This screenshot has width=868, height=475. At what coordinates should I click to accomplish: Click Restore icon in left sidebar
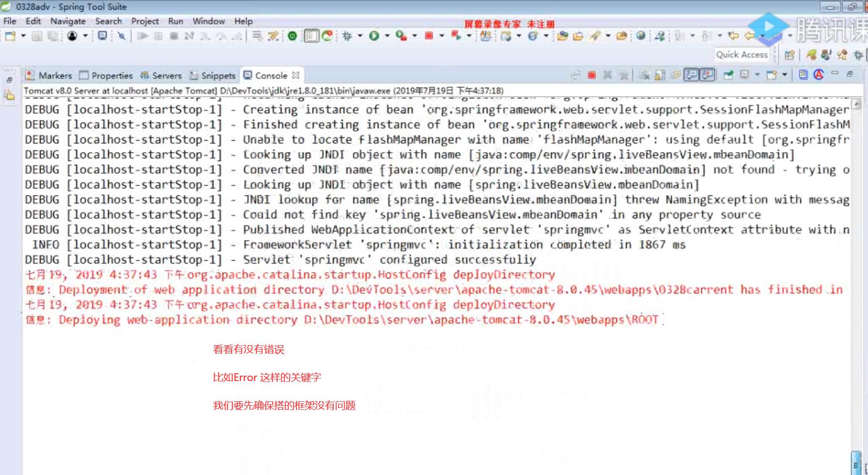pyautogui.click(x=10, y=80)
